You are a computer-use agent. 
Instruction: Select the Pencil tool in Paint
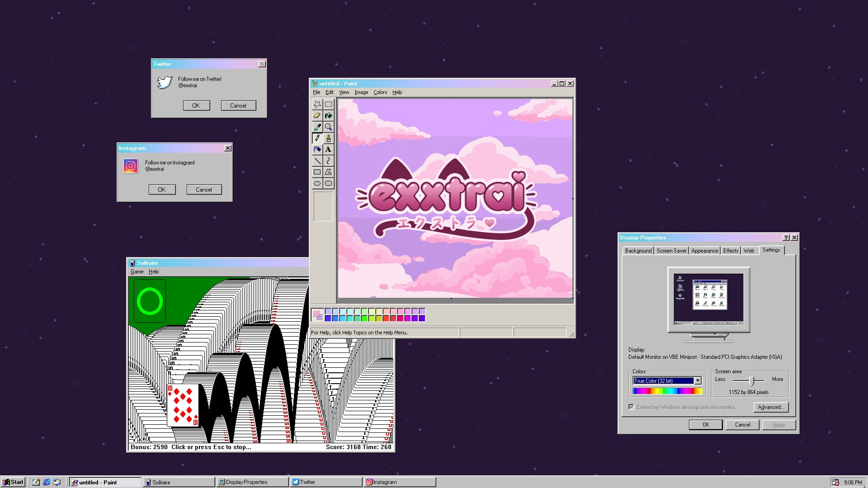pyautogui.click(x=317, y=138)
